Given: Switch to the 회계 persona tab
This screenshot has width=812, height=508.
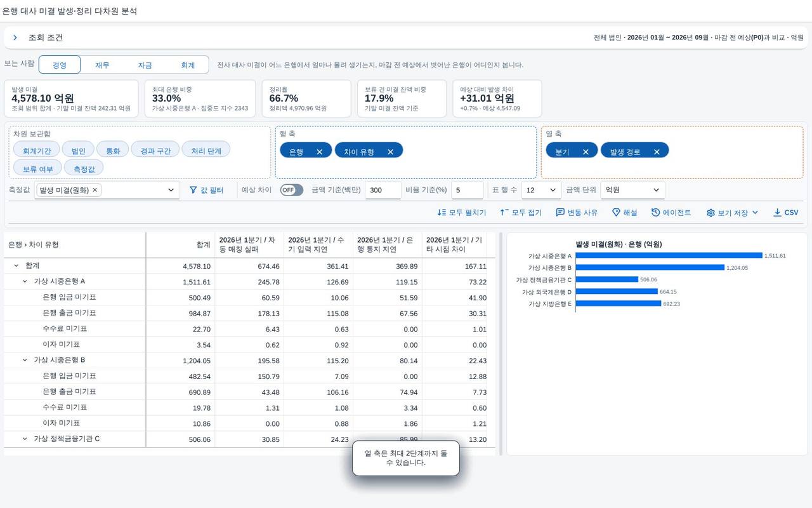Looking at the screenshot, I should (188, 65).
